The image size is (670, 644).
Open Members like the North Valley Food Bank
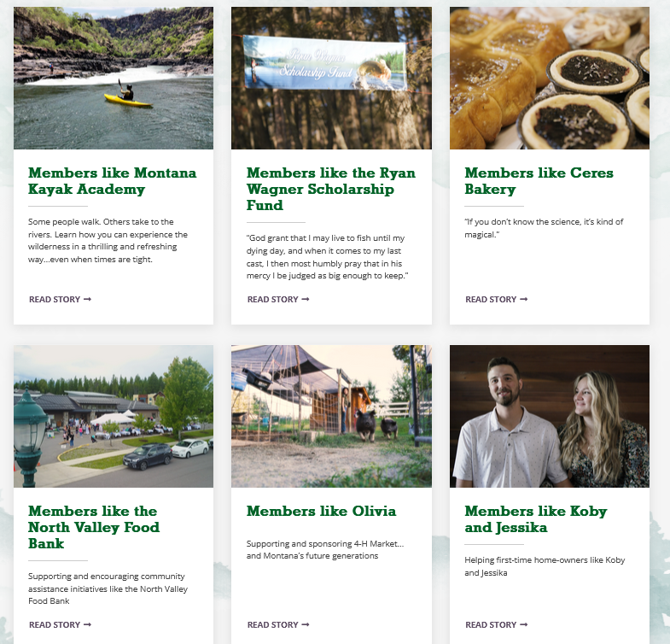tap(94, 527)
